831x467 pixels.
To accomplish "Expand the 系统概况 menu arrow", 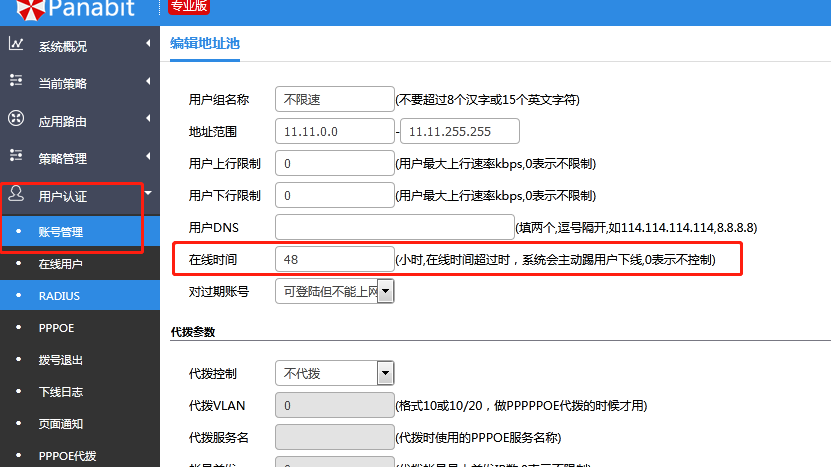I will 148,43.
